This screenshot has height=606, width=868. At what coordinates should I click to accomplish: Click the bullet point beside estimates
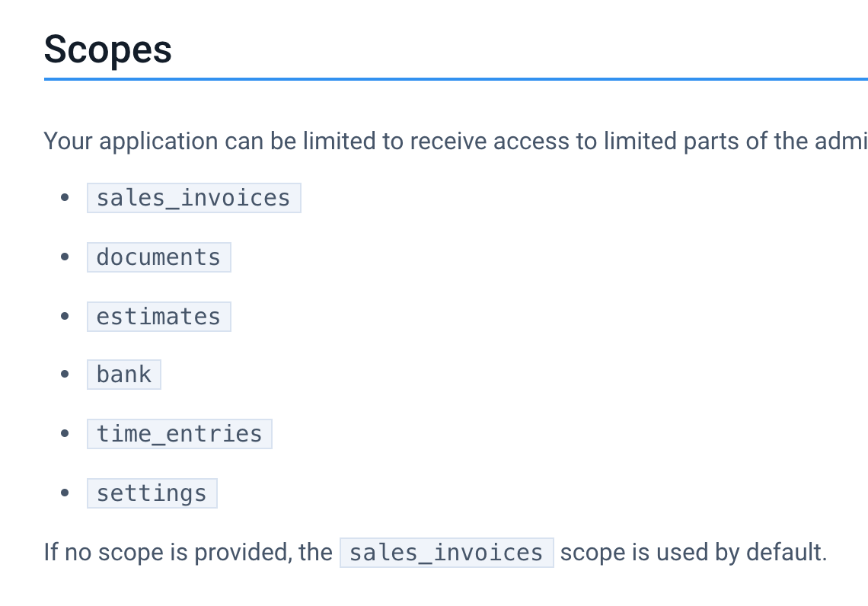[65, 316]
